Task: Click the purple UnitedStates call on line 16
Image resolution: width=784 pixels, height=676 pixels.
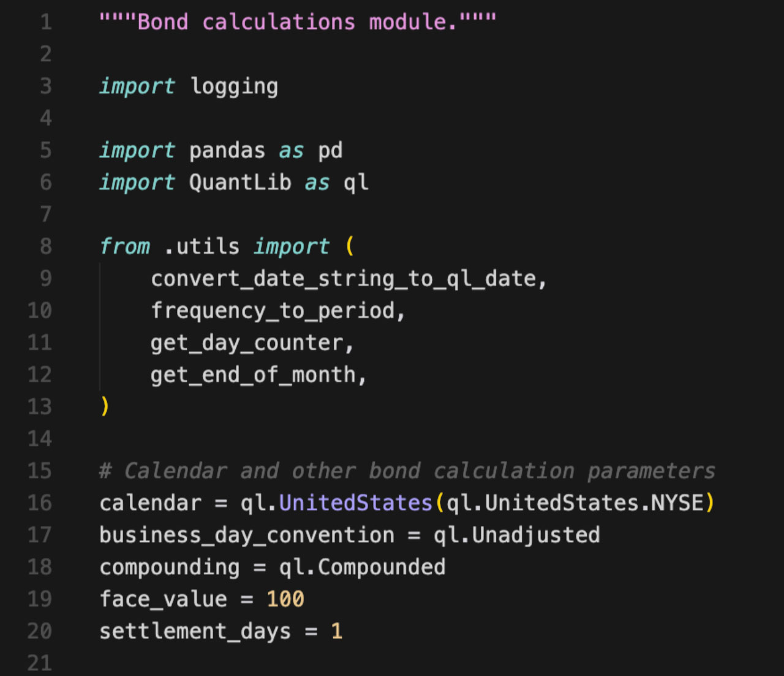Action: [356, 503]
